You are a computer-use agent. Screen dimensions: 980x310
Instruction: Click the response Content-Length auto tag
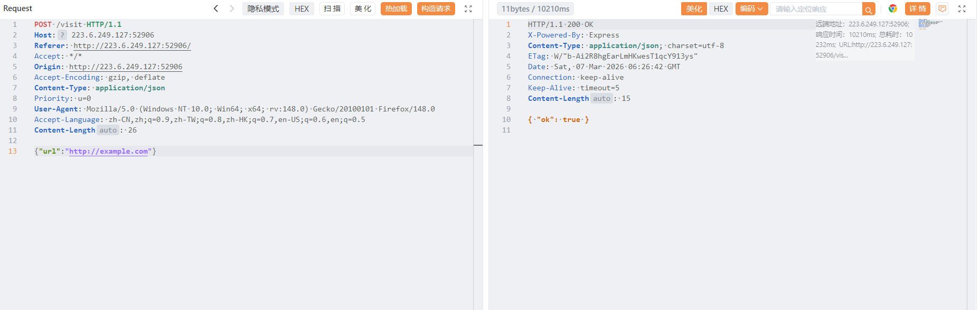pyautogui.click(x=601, y=99)
